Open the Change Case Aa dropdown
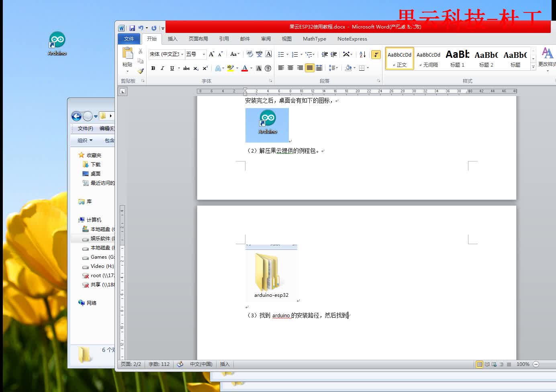The image size is (556, 392). [x=235, y=54]
